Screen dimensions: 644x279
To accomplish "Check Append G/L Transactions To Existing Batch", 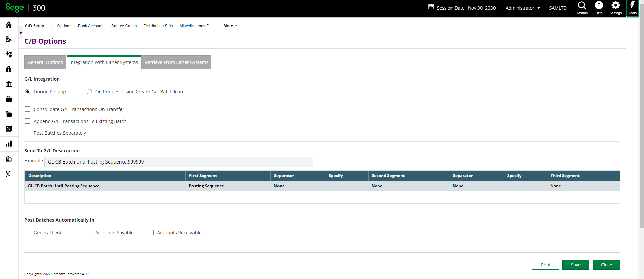I will tap(28, 121).
